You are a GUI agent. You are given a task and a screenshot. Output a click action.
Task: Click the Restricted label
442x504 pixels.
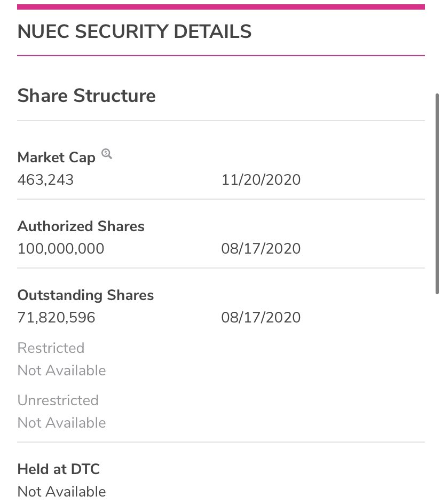coord(51,348)
